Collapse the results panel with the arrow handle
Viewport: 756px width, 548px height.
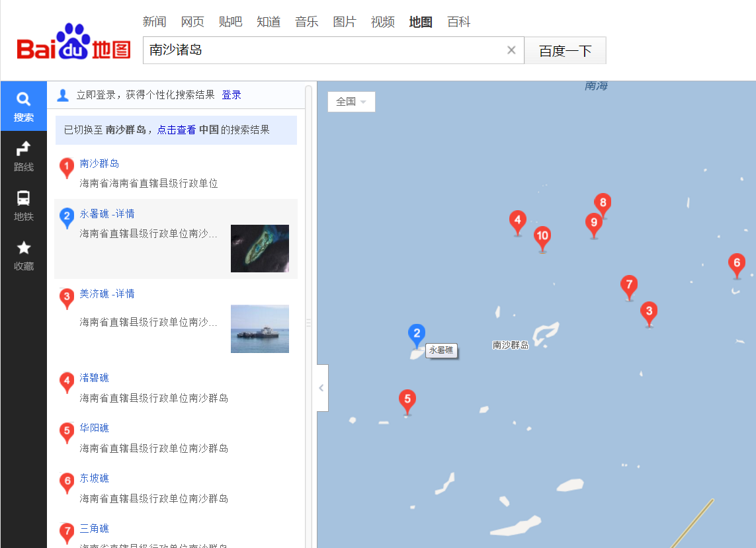[322, 388]
